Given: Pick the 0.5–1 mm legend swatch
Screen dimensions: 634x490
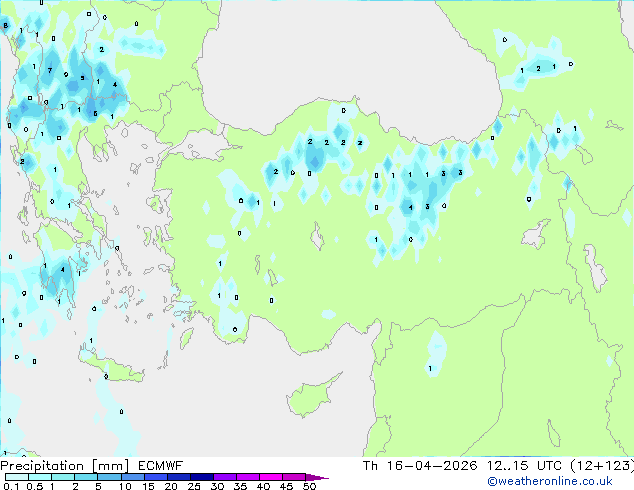Looking at the screenshot, I should pyautogui.click(x=40, y=477).
